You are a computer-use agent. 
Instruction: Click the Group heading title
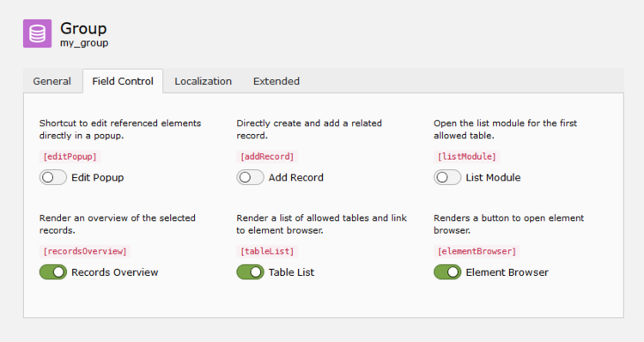[x=83, y=28]
